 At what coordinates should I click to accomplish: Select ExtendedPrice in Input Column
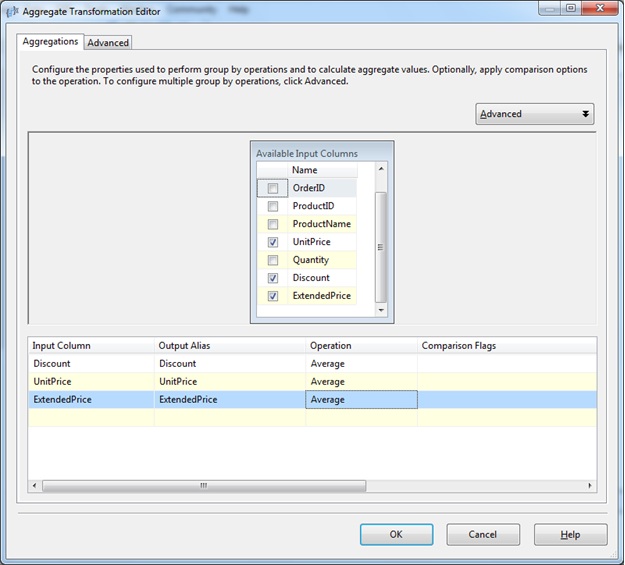[x=91, y=400]
